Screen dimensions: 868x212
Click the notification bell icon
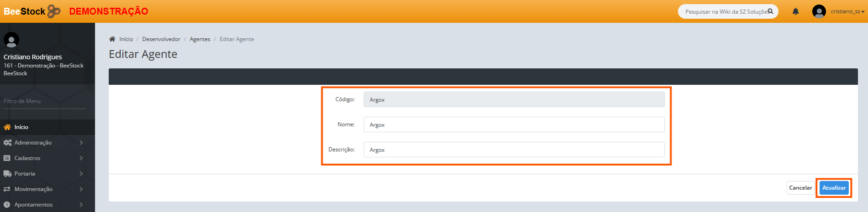coord(795,11)
